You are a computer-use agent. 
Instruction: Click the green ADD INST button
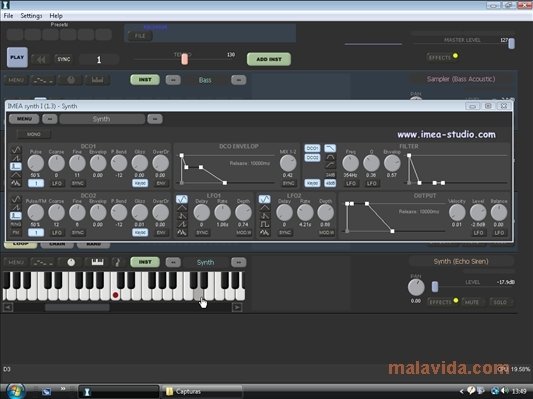pos(269,59)
